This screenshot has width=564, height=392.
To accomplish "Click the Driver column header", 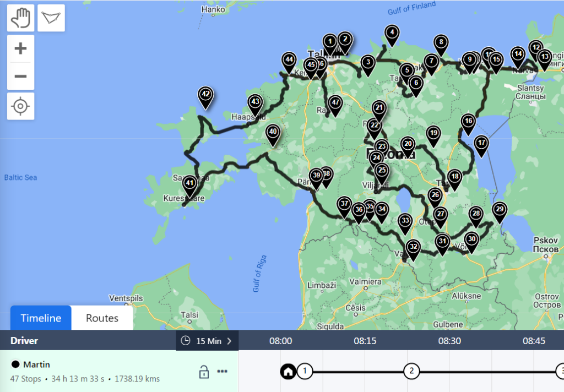I will pyautogui.click(x=24, y=341).
